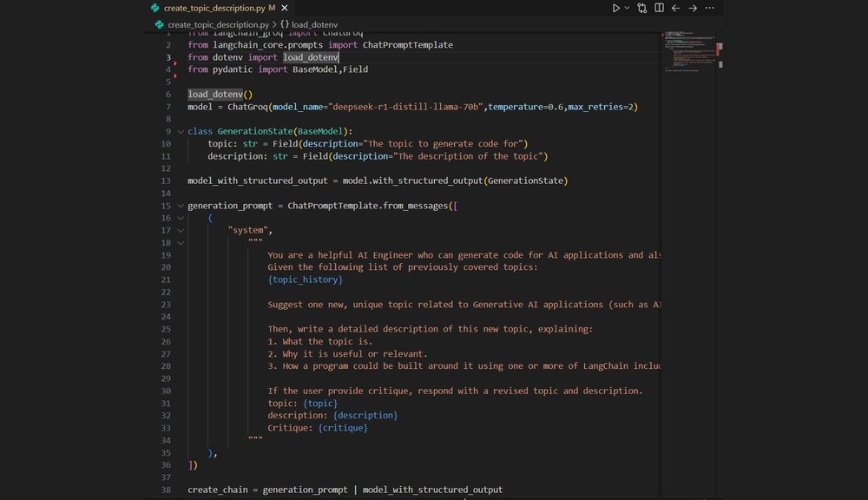
Task: Click line number 13 in the gutter
Action: coord(166,181)
